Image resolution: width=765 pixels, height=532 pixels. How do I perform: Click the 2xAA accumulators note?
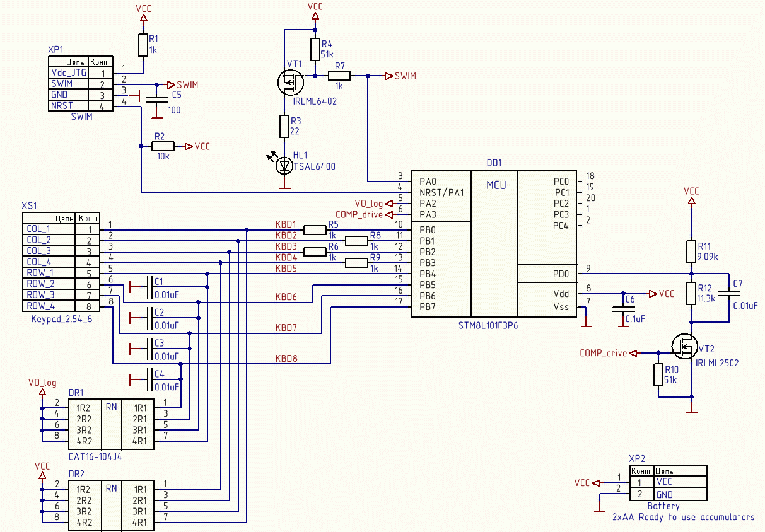coord(683,517)
